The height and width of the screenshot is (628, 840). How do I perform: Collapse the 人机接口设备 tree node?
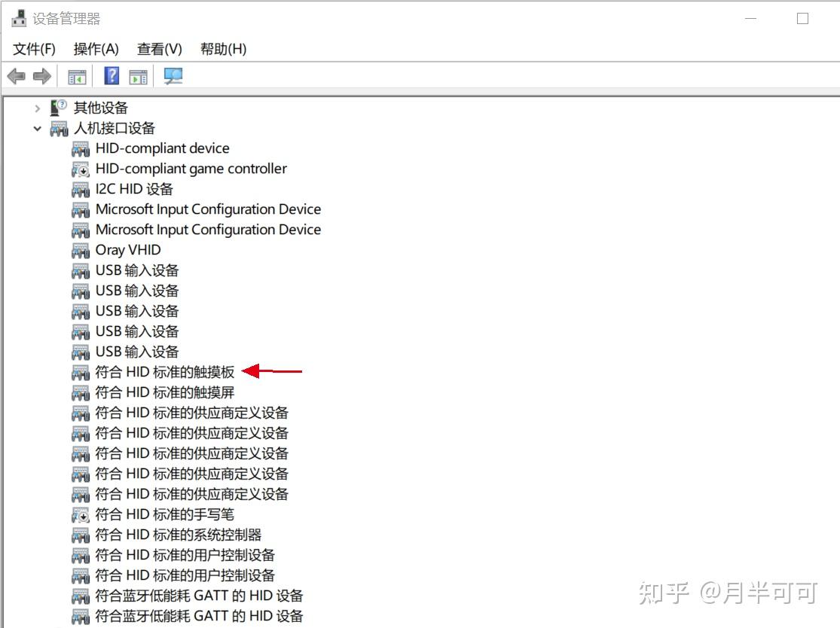[x=38, y=128]
